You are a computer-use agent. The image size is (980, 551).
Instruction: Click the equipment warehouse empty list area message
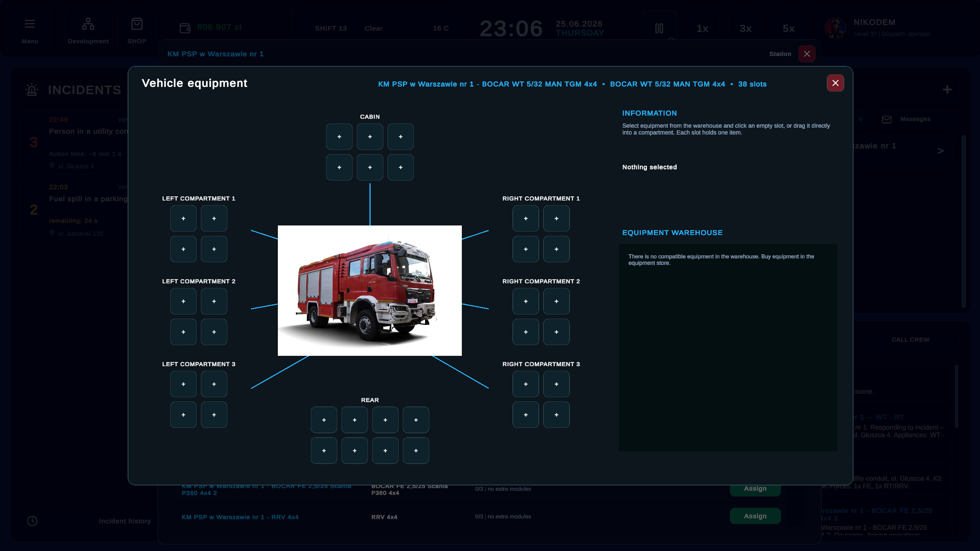coord(721,260)
